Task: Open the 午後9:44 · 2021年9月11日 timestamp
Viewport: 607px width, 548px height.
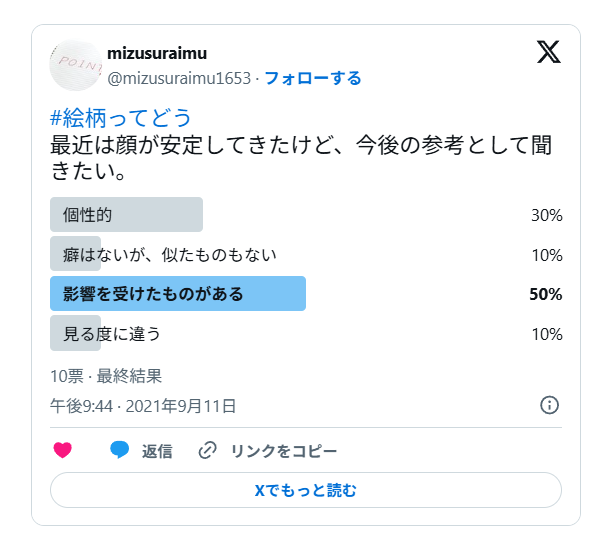Action: tap(143, 406)
